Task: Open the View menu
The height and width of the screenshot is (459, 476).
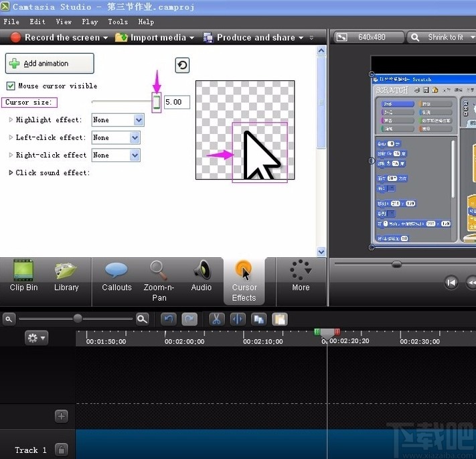Action: pyautogui.click(x=64, y=21)
